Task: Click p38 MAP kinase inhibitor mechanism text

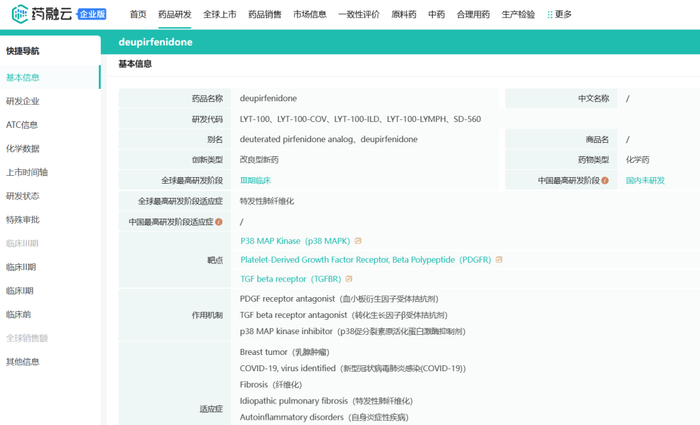Action: pos(353,331)
